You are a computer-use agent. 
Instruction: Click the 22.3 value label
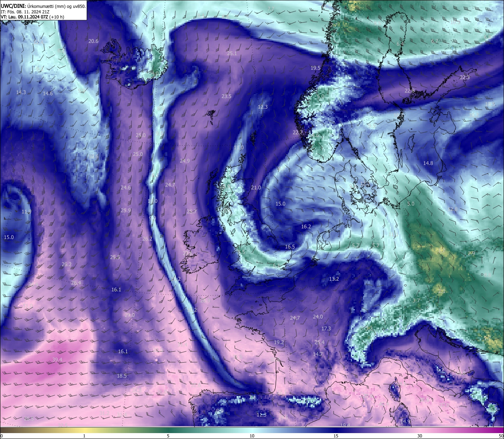465,77
